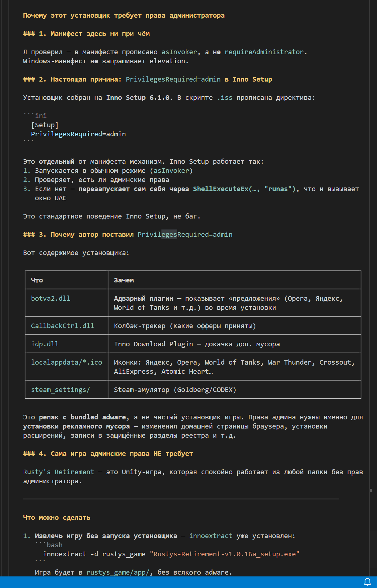Click '```ini' code fence label
The height and width of the screenshot is (588, 377).
coord(35,116)
